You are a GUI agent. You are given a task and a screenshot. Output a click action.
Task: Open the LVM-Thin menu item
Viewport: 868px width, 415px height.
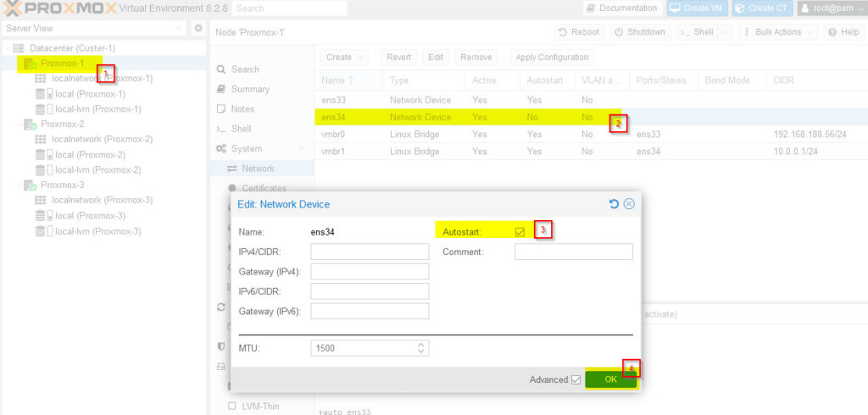(261, 407)
